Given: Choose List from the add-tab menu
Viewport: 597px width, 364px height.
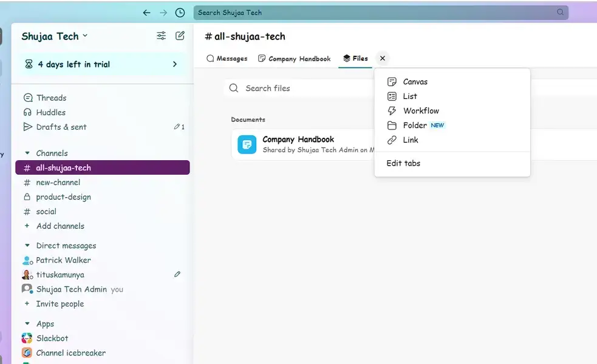Looking at the screenshot, I should click(452, 96).
